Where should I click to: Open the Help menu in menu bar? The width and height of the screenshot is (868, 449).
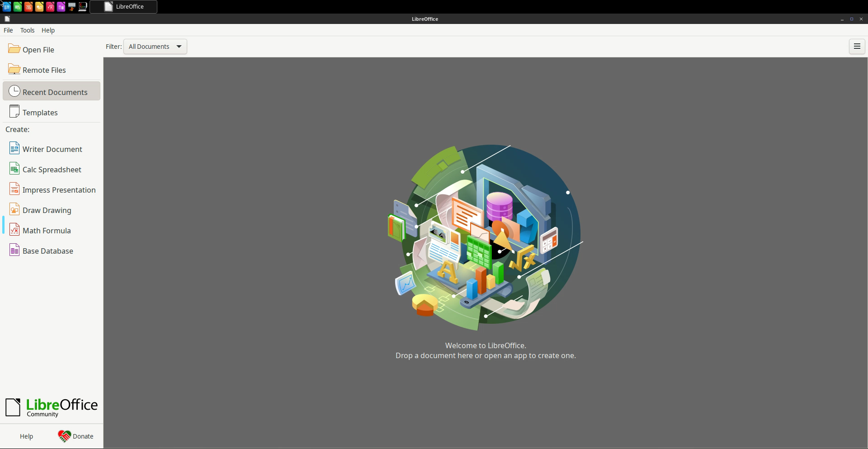48,30
